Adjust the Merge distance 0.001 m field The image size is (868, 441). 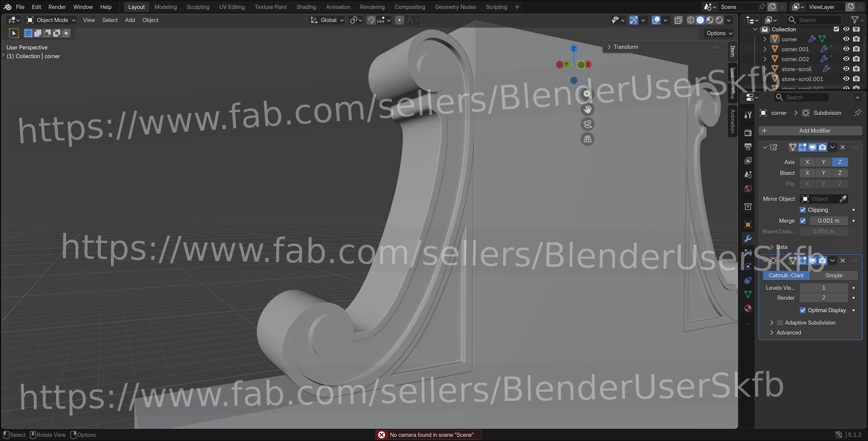tap(828, 220)
